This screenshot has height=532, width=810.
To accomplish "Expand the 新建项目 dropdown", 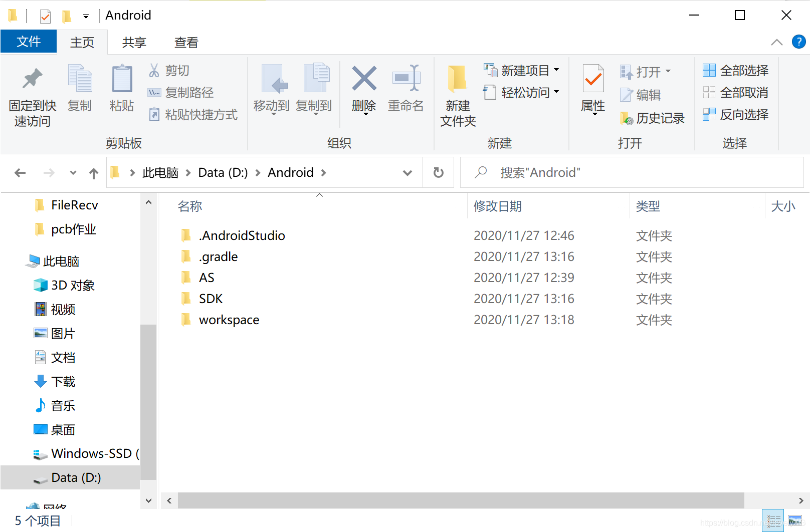I will pos(556,70).
